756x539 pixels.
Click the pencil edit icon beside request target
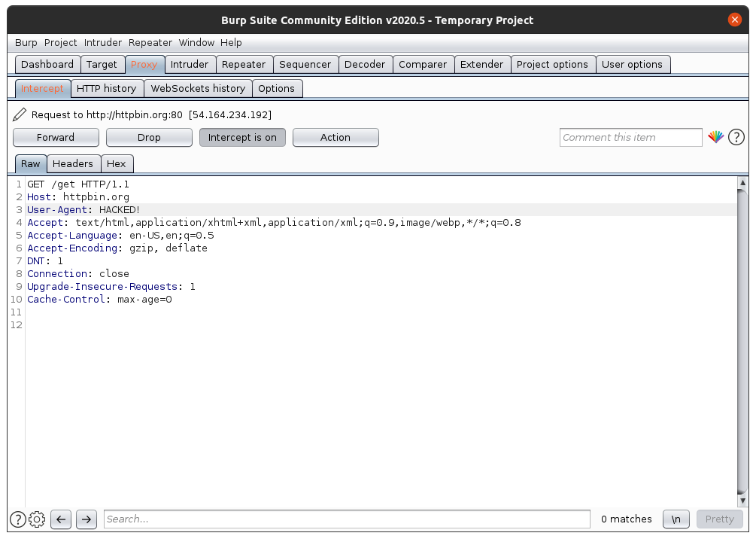(x=20, y=114)
